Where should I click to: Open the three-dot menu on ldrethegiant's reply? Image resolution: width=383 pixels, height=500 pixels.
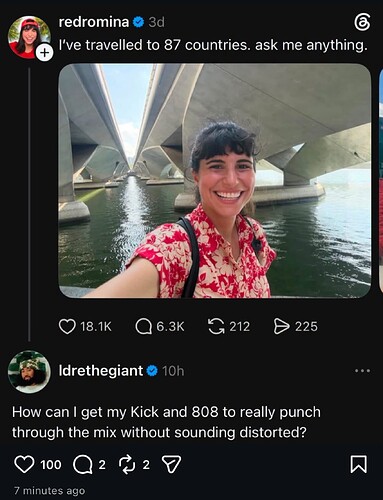point(362,371)
